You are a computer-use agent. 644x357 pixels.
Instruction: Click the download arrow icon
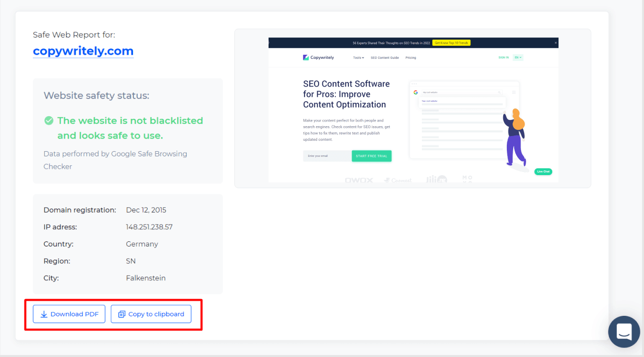tap(44, 314)
